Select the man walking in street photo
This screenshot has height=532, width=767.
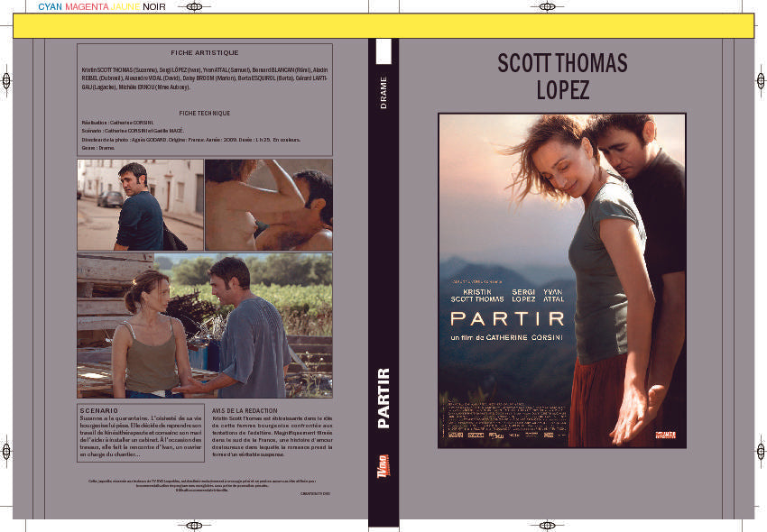[141, 205]
